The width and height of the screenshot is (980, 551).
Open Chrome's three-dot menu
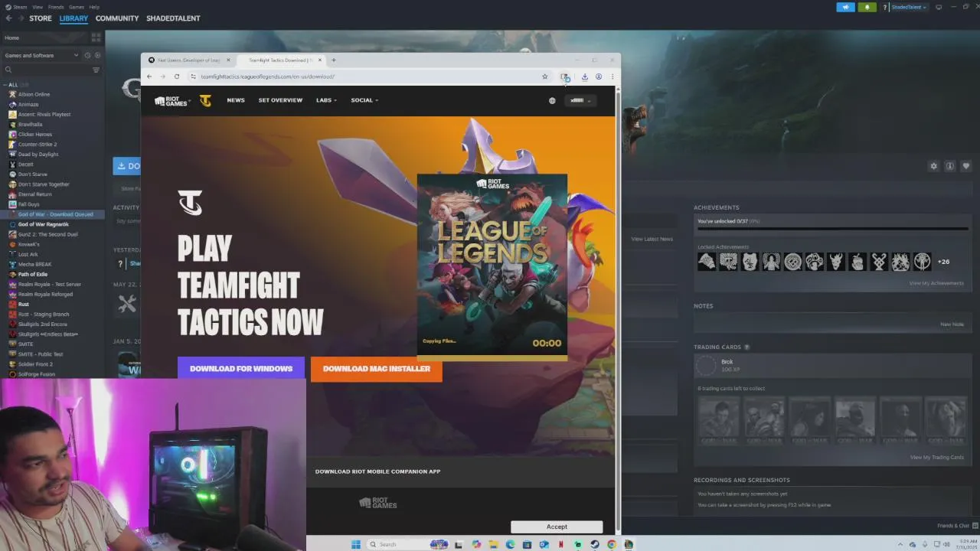(612, 77)
